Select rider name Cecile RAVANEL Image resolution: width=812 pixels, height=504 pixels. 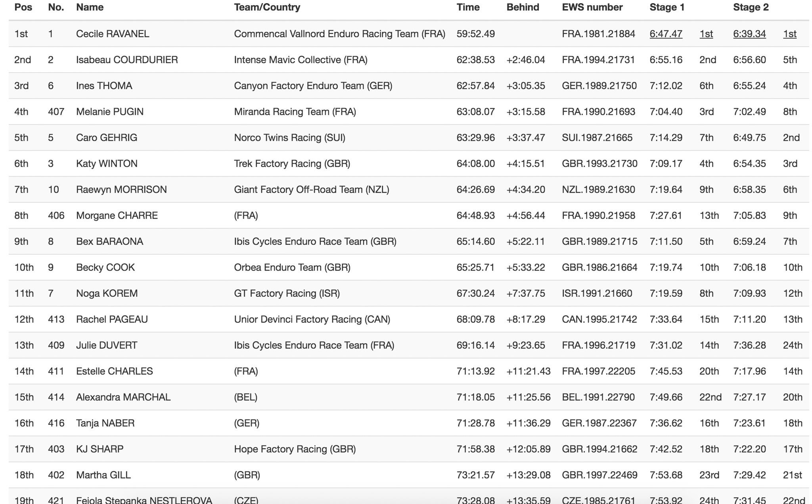113,34
